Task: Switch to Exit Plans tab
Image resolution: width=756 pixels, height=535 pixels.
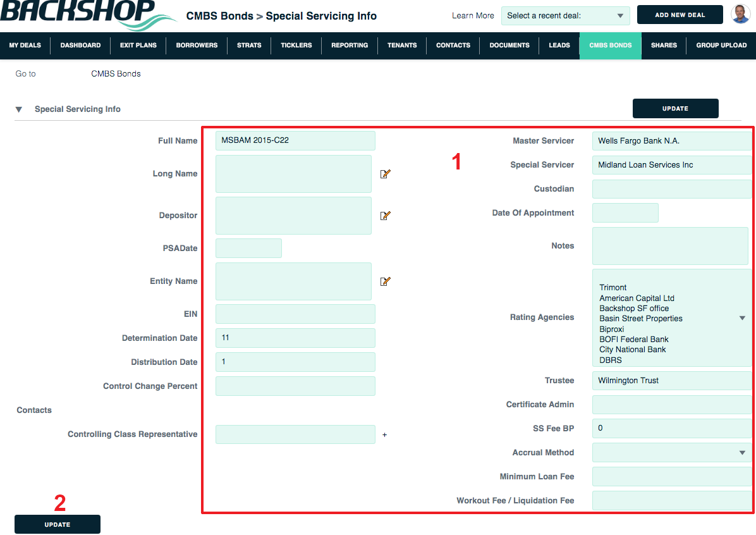Action: tap(138, 46)
